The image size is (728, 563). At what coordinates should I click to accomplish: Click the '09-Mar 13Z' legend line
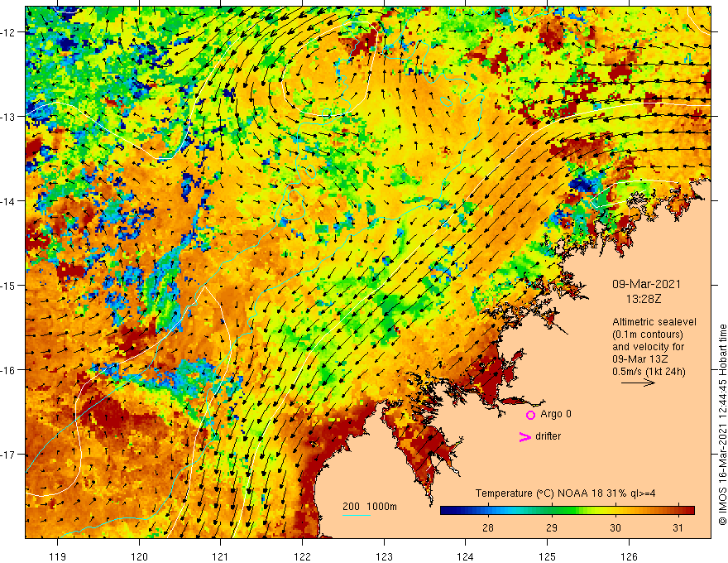pos(639,359)
